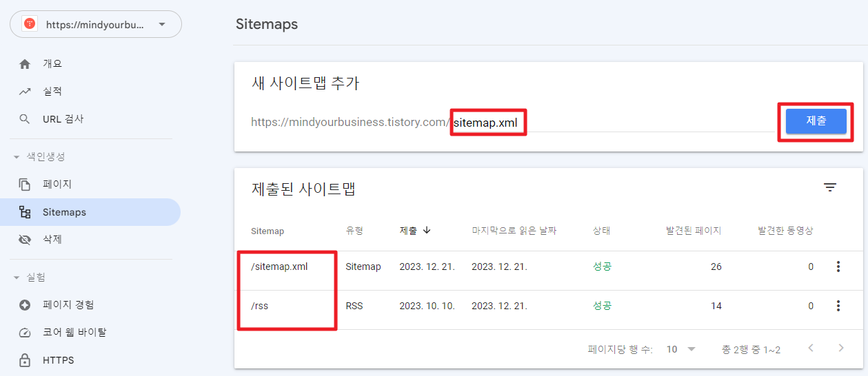Click the 14 discovered pages value
Screen dimensions: 868x376
716,306
